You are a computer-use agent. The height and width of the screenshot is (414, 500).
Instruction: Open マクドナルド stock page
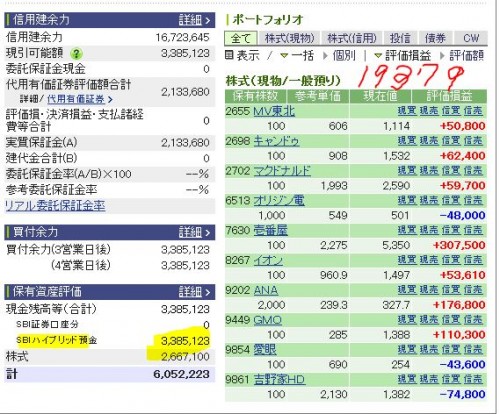(282, 171)
